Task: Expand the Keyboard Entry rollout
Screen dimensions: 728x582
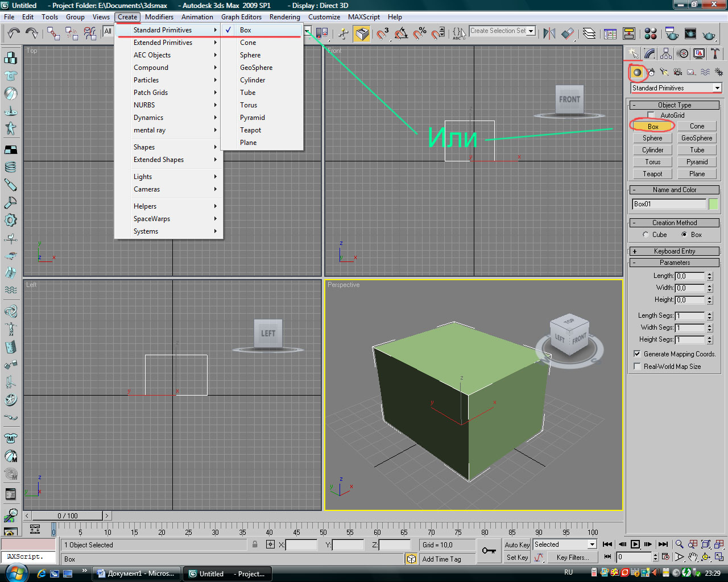Action: coord(675,251)
